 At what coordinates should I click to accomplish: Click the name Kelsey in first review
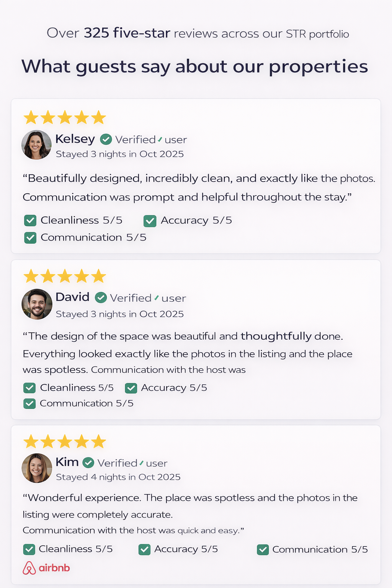(75, 139)
